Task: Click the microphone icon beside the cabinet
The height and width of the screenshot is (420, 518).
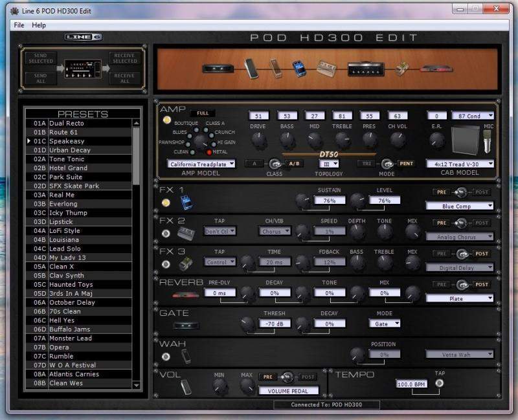Action: (x=488, y=141)
